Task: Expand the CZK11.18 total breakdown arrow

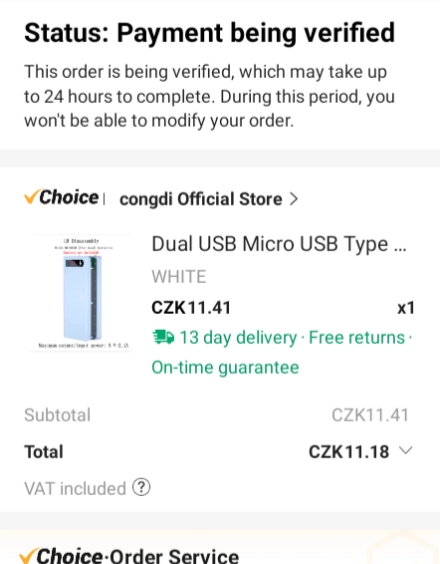Action: [406, 450]
